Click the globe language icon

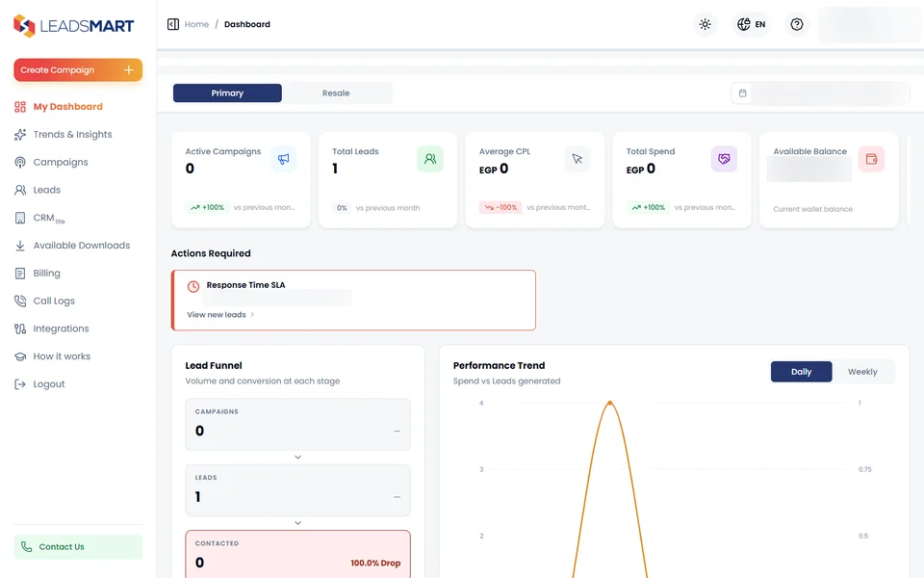click(744, 24)
